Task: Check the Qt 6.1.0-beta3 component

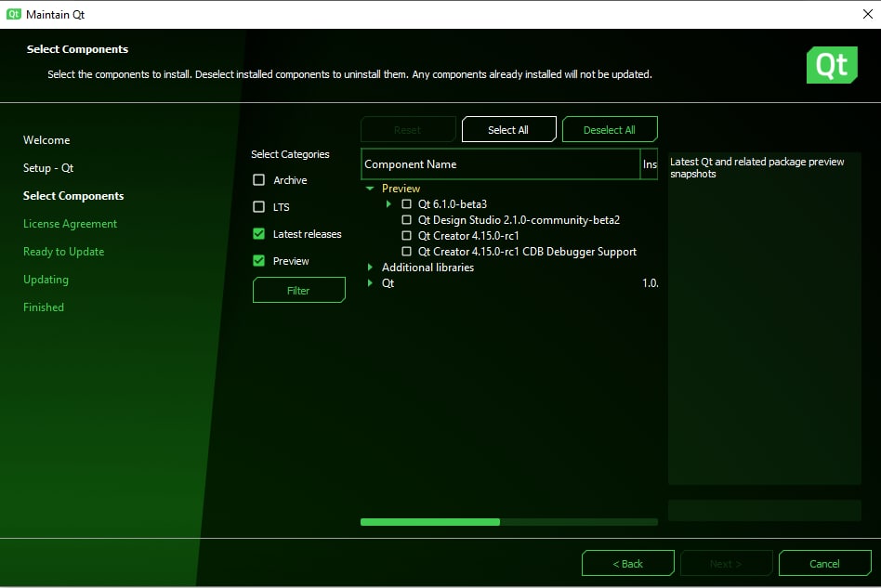Action: tap(406, 203)
